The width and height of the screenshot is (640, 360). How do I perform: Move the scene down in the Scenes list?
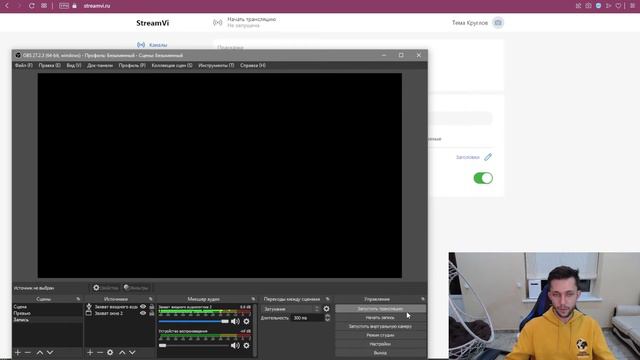50,352
